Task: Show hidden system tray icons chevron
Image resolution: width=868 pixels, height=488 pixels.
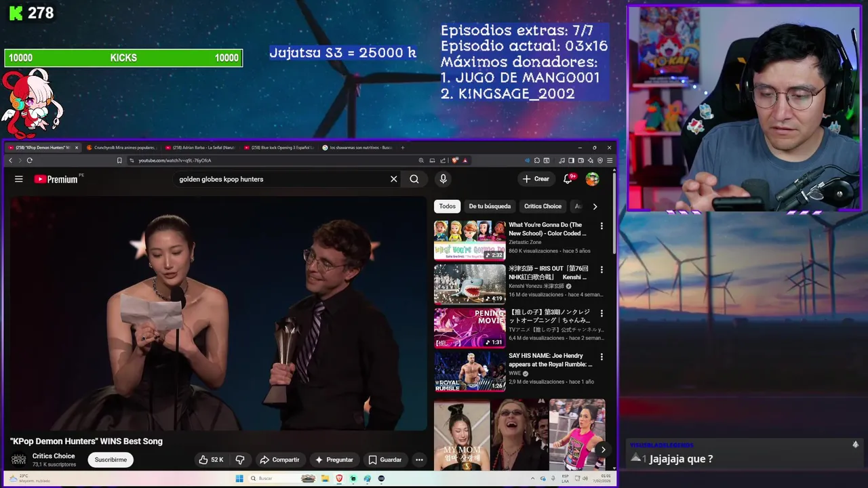Action: pyautogui.click(x=534, y=479)
